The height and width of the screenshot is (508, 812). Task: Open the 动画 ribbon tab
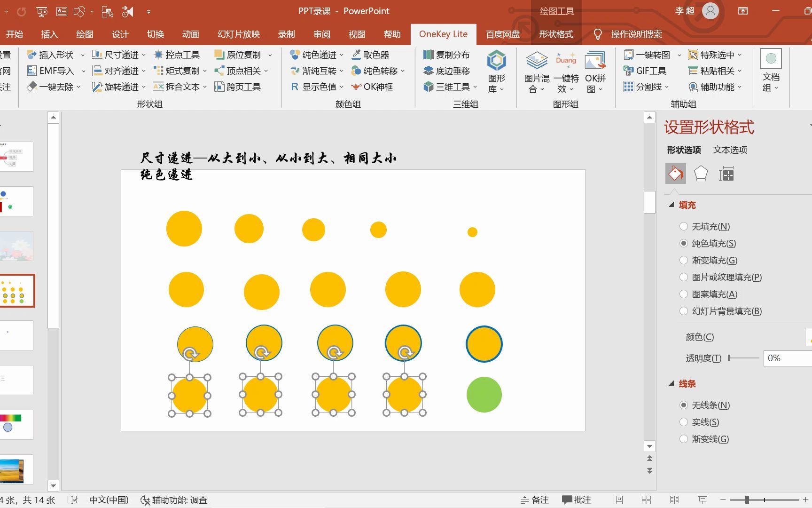[x=190, y=34]
